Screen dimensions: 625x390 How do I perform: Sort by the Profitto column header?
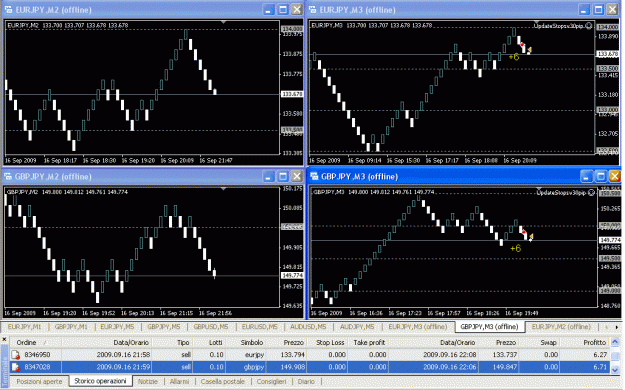coord(585,343)
